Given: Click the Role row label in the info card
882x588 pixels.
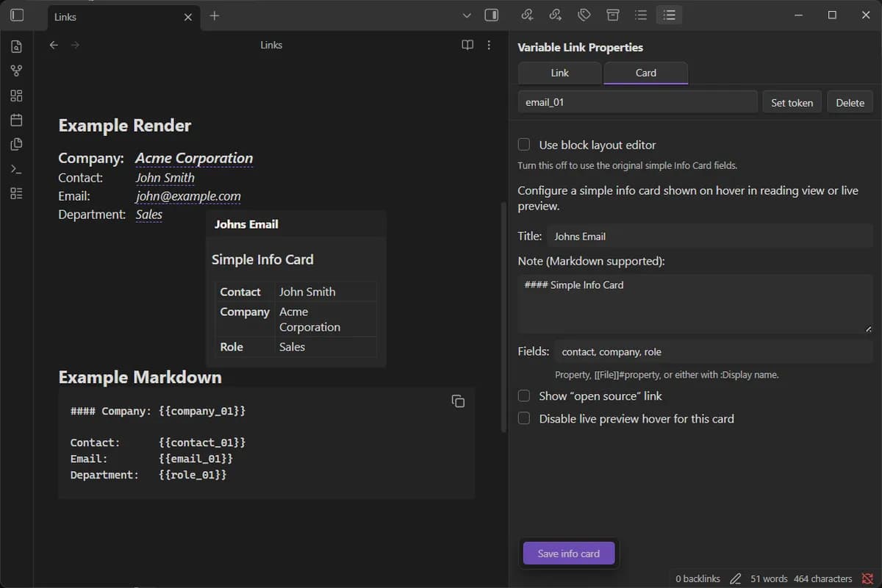Looking at the screenshot, I should pyautogui.click(x=232, y=347).
